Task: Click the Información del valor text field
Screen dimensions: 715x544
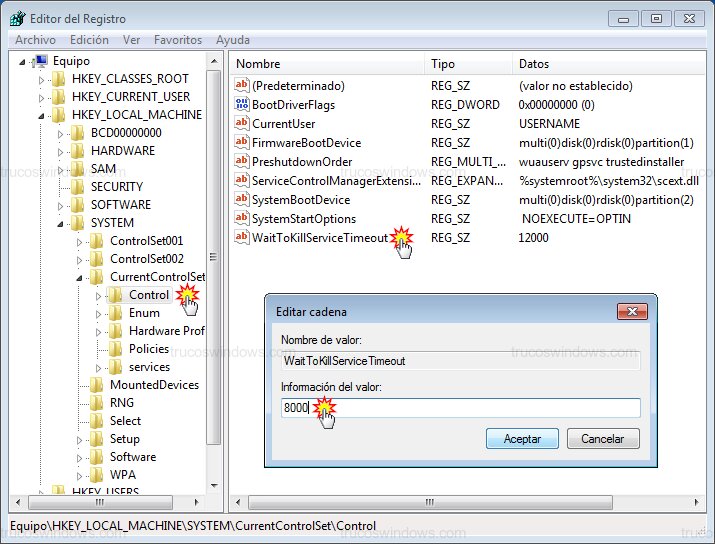Action: pyautogui.click(x=460, y=408)
